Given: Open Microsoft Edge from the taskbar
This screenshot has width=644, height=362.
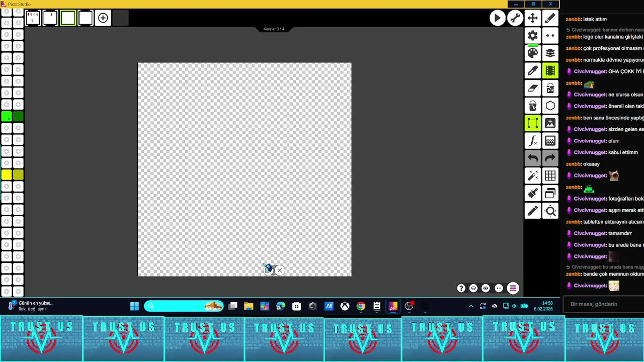Looking at the screenshot, I should [281, 306].
